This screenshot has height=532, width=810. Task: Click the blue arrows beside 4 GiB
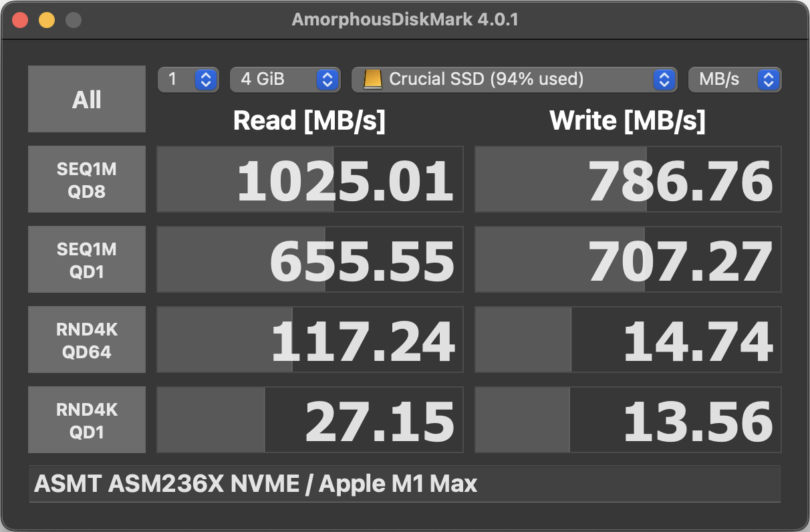tap(327, 80)
